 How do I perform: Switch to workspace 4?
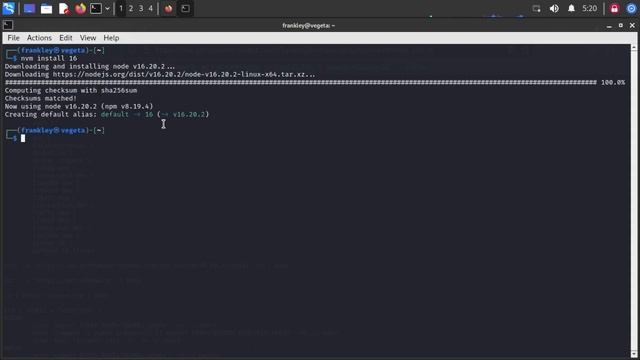[151, 9]
